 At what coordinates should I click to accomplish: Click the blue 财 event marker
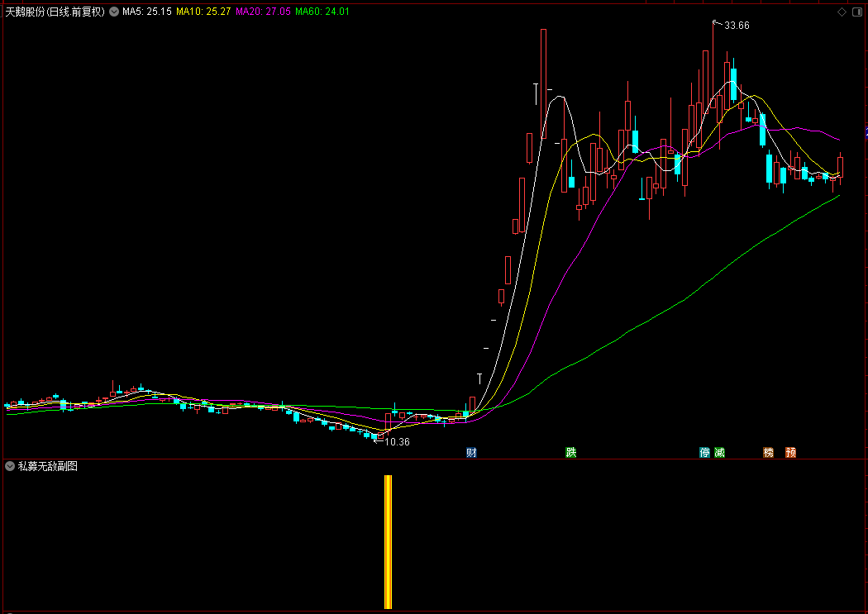click(471, 452)
